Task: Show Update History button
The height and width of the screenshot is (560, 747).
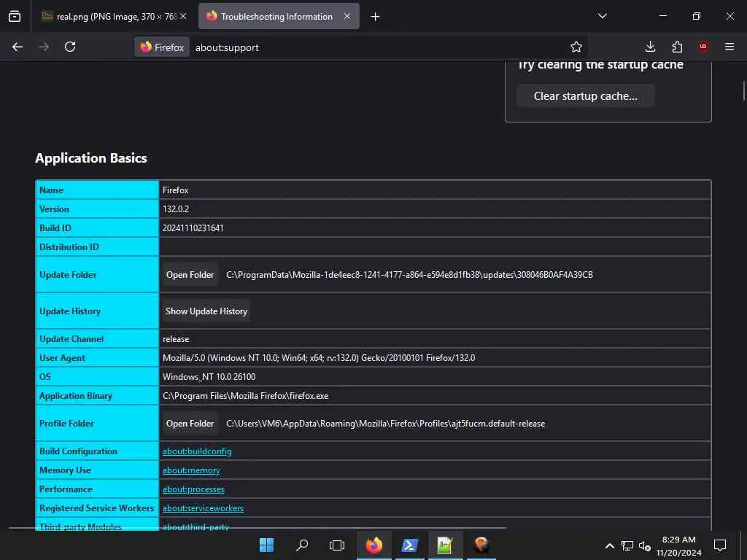Action: coord(206,311)
